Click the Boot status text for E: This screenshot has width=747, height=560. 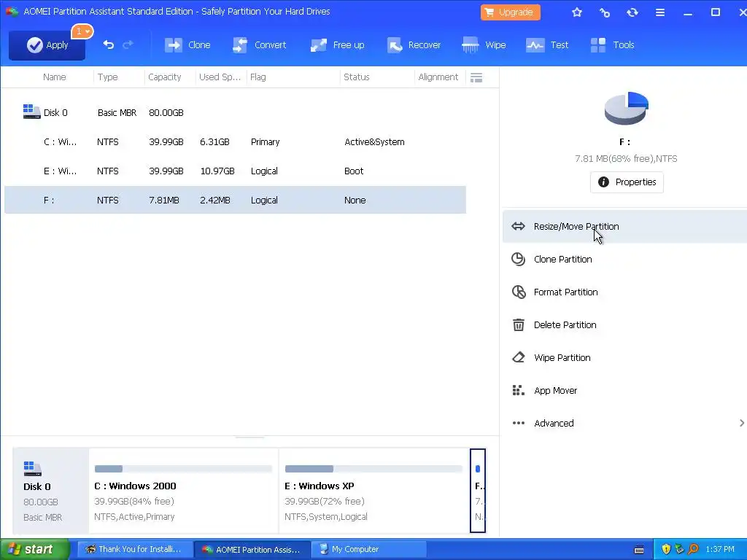point(354,171)
